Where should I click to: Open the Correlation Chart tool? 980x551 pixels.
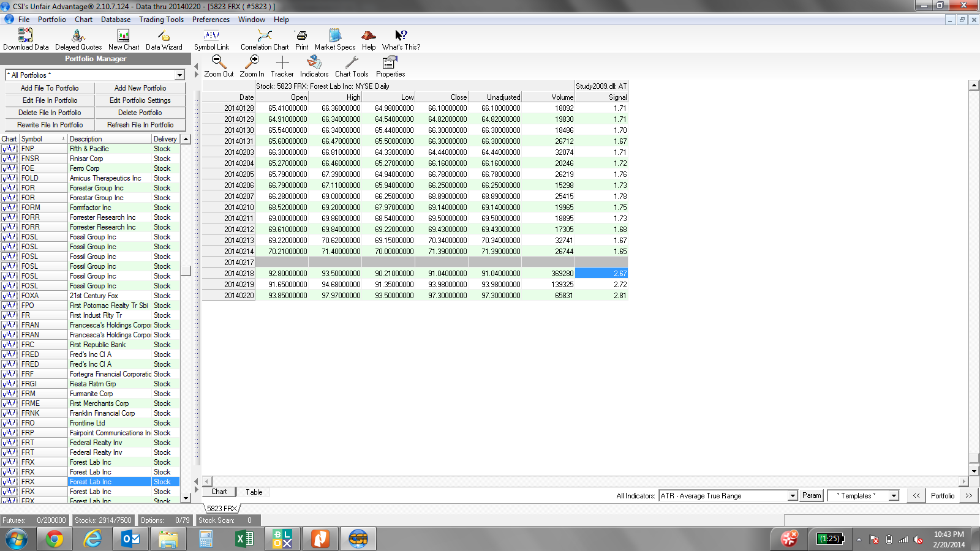coord(264,39)
